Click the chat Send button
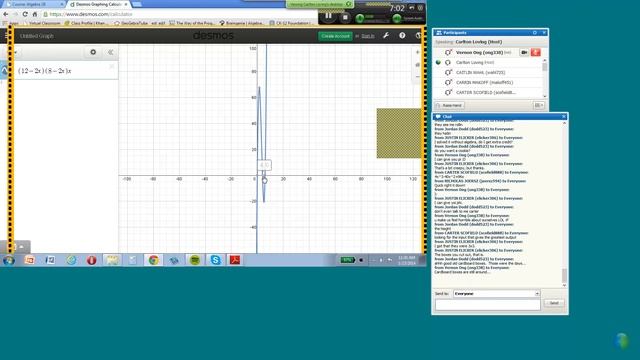 554,303
